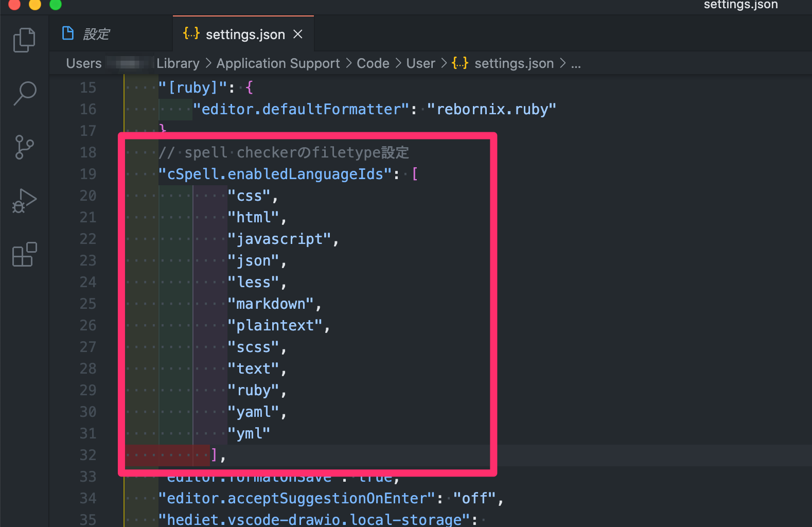
Task: Minimize the window with yellow button
Action: (35, 4)
